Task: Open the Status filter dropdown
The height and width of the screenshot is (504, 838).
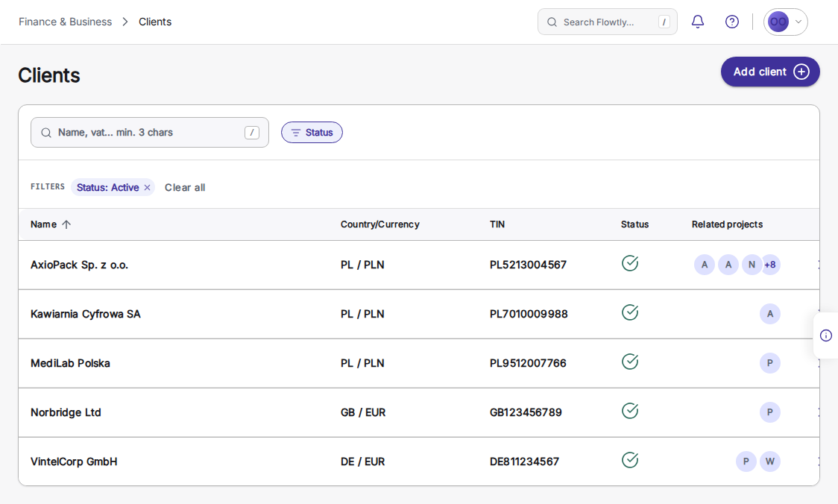Action: [x=312, y=133]
